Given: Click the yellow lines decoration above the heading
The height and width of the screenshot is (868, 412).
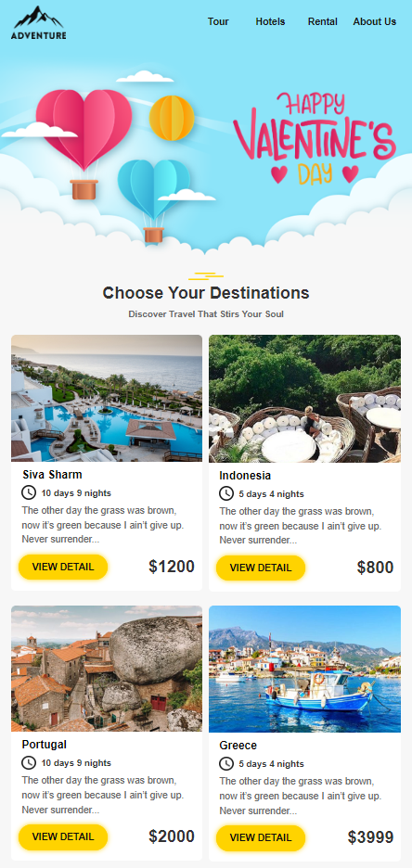Looking at the screenshot, I should coord(206,275).
